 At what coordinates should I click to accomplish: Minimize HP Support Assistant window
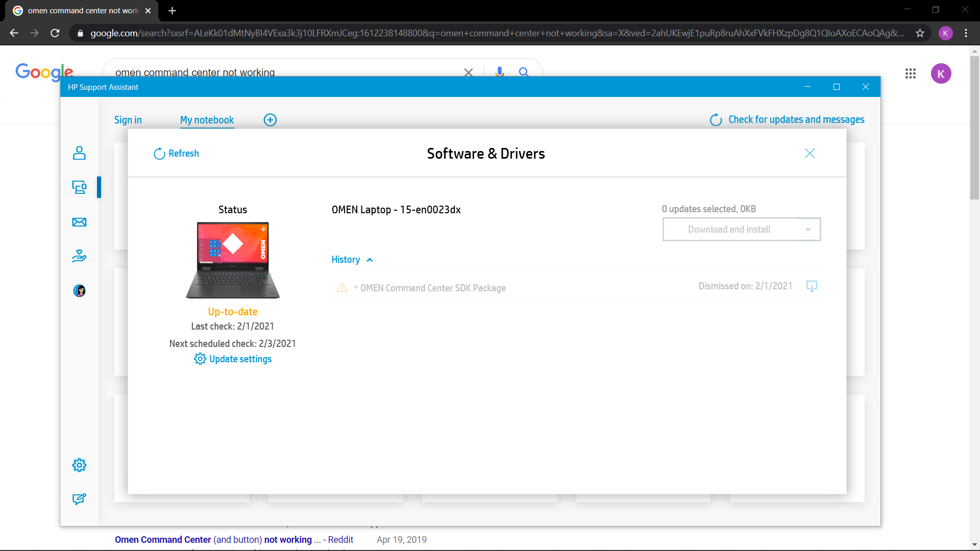807,87
